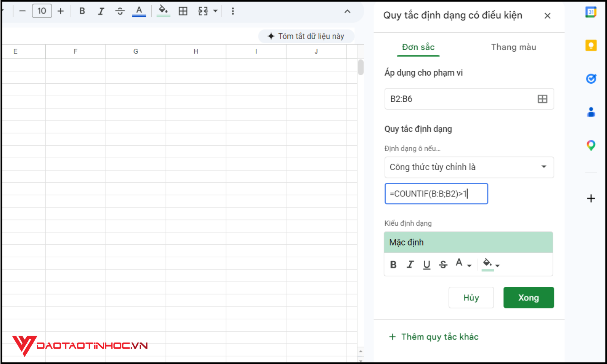
Task: Open the Công thức tùy chỉnh là dropdown
Action: click(469, 167)
